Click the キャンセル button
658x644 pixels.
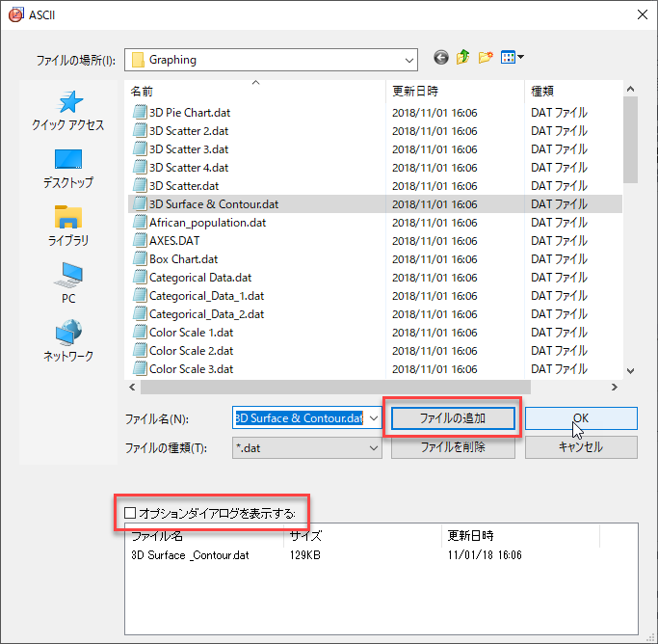click(x=581, y=447)
